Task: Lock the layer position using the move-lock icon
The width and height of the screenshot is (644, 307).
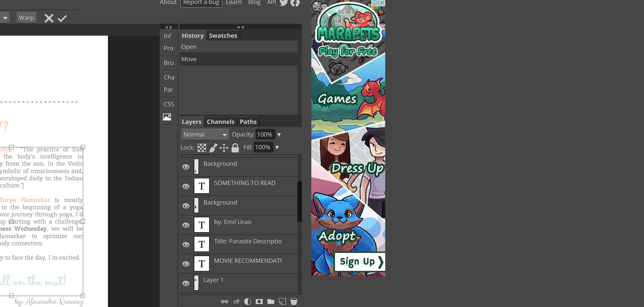Action: [x=224, y=147]
